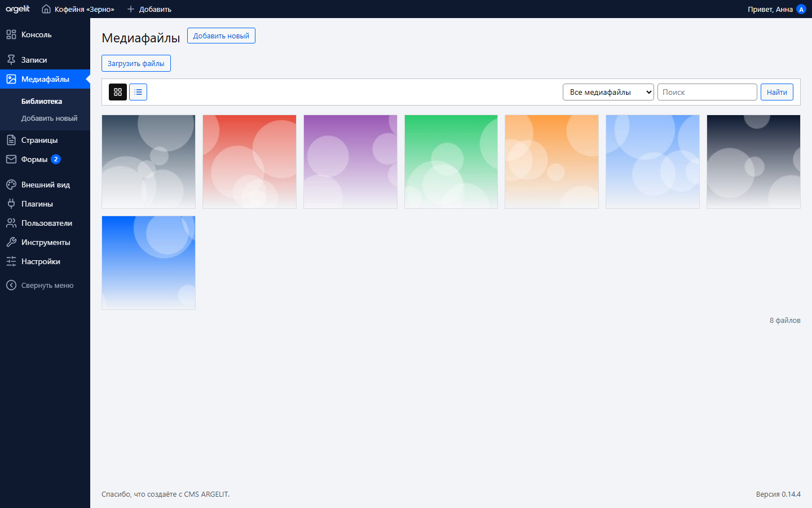The image size is (812, 508).
Task: Click the plus icon next to Добавить
Action: (131, 9)
